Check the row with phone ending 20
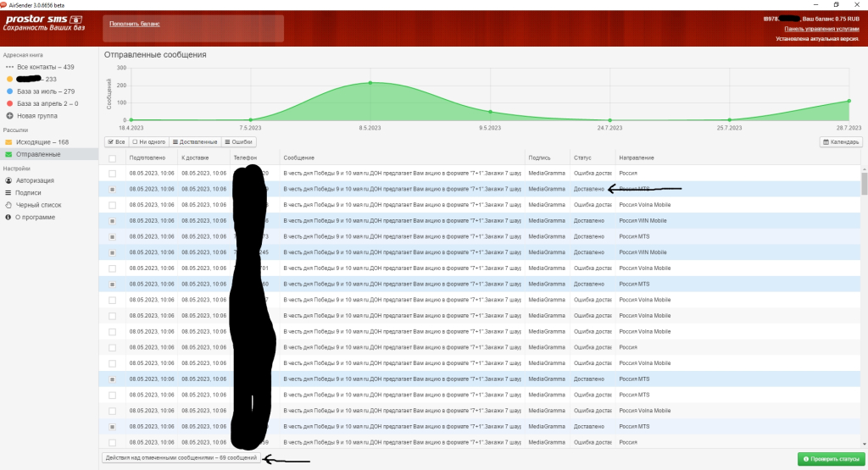Image resolution: width=868 pixels, height=470 pixels. pyautogui.click(x=113, y=174)
